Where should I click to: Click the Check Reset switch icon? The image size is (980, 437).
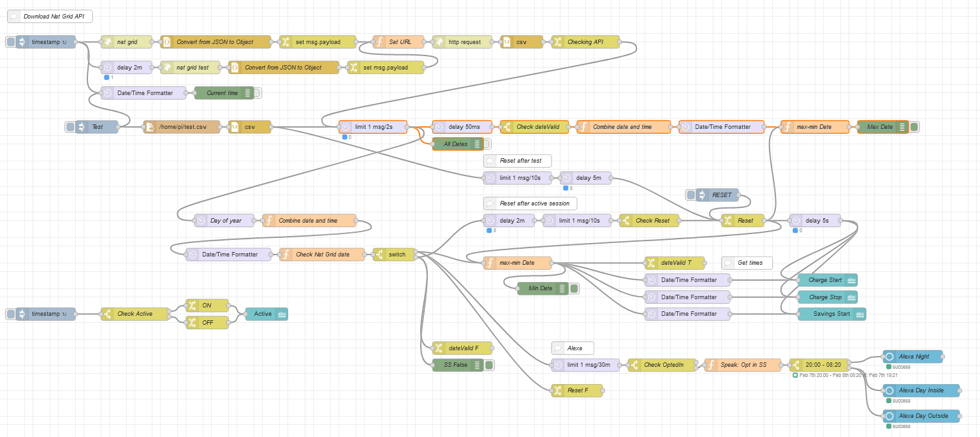coord(626,221)
